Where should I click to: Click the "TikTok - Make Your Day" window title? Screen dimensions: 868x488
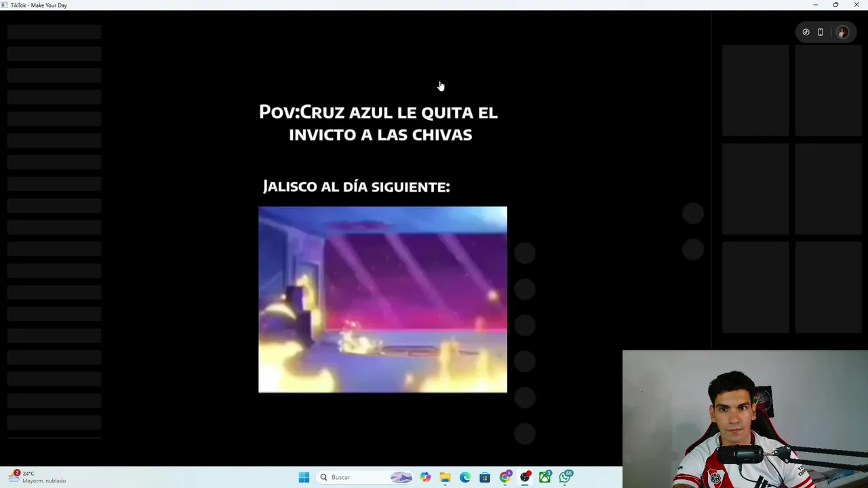pyautogui.click(x=39, y=5)
